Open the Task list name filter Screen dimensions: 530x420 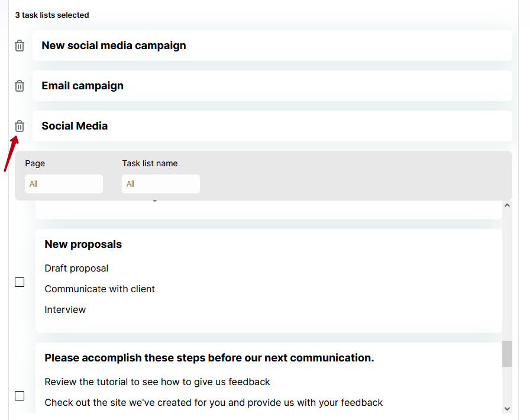161,184
